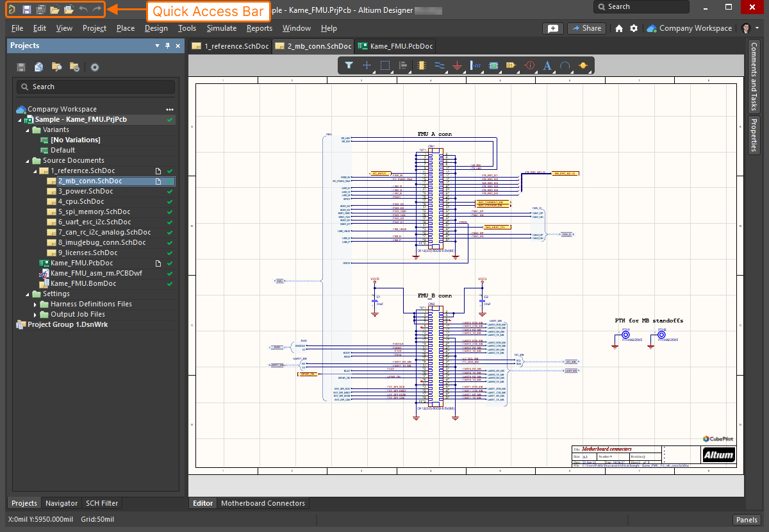Viewport: 769px width, 532px height.
Task: Expand the Harness Definitions Files folder
Action: coord(36,304)
